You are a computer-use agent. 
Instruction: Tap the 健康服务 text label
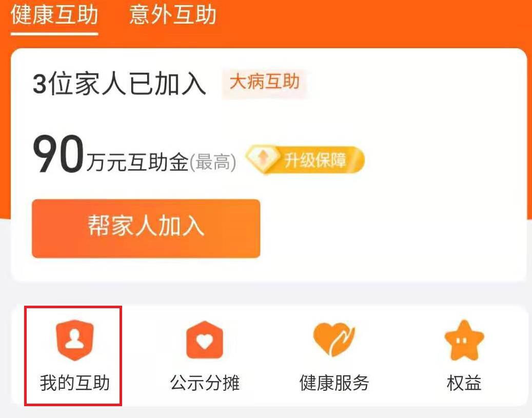click(x=334, y=383)
